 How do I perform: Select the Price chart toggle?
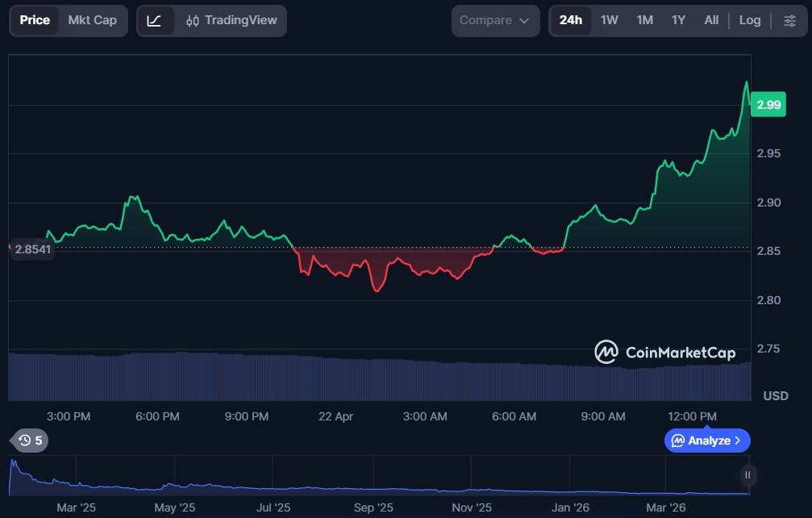coord(35,20)
